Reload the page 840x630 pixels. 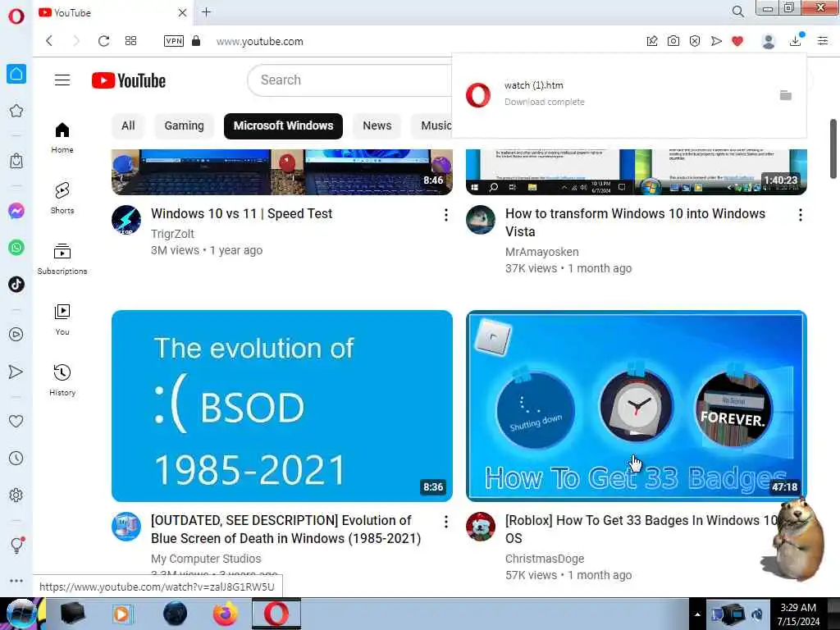tap(103, 41)
